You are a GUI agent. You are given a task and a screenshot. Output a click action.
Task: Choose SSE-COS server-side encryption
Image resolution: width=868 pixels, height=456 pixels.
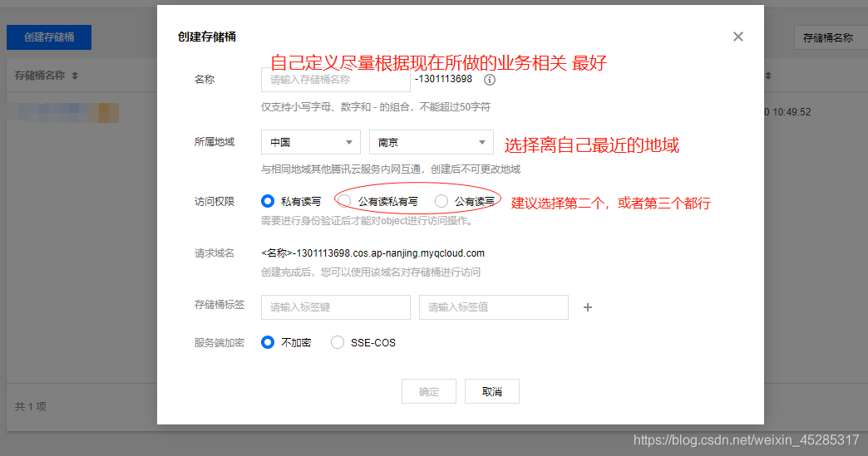tap(337, 343)
